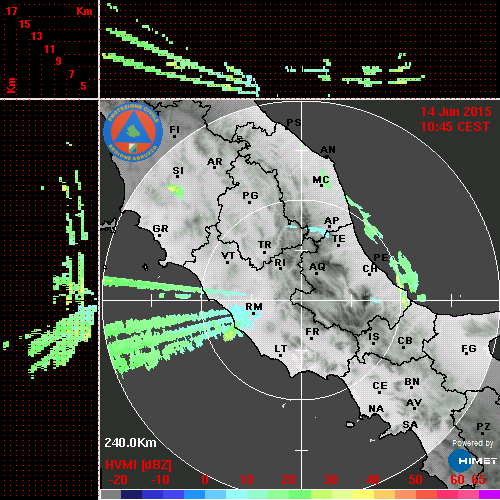Click the Powered by text

[x=473, y=443]
